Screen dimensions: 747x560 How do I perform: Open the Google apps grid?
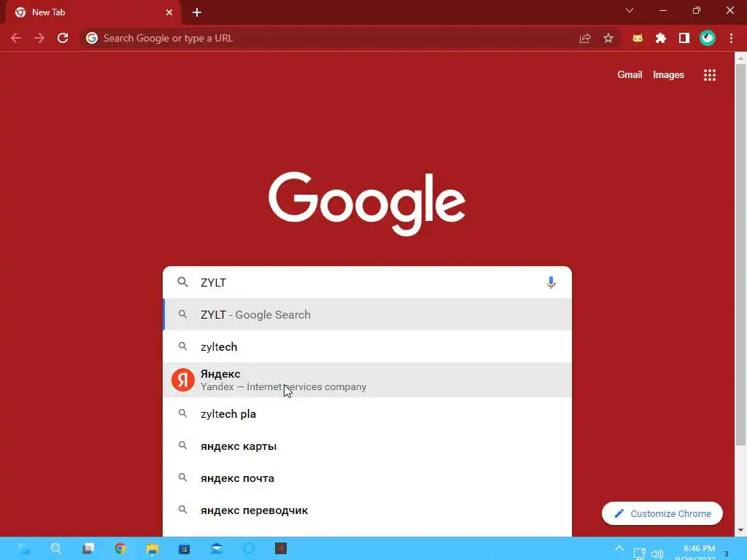(x=709, y=75)
